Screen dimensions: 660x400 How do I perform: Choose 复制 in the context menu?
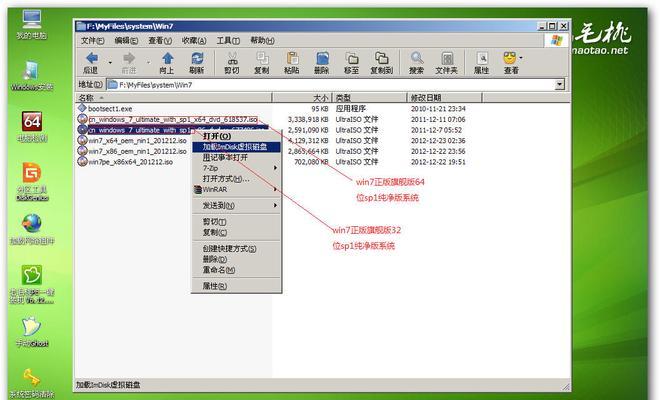(236, 232)
